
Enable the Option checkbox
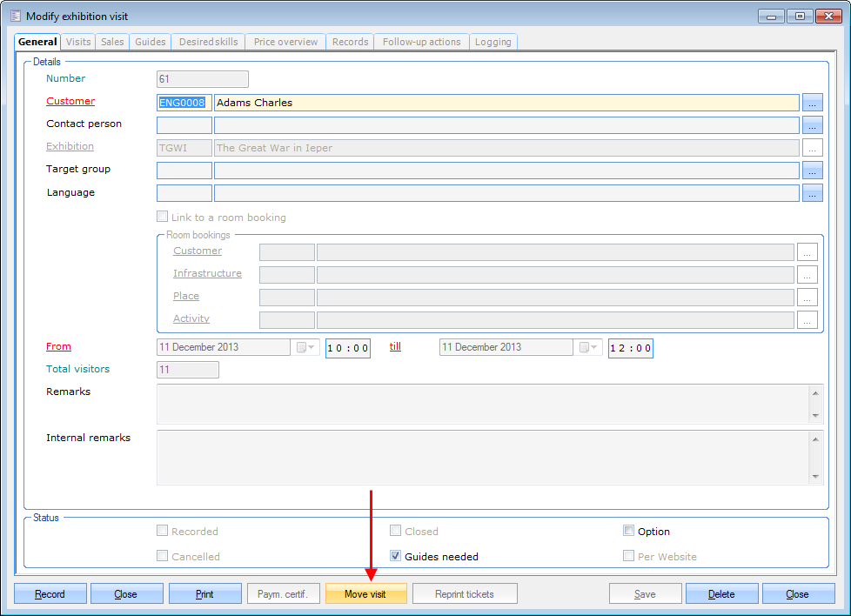click(x=629, y=531)
